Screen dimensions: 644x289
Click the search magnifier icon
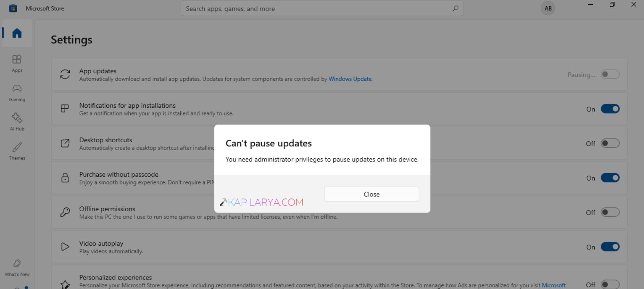click(x=455, y=8)
